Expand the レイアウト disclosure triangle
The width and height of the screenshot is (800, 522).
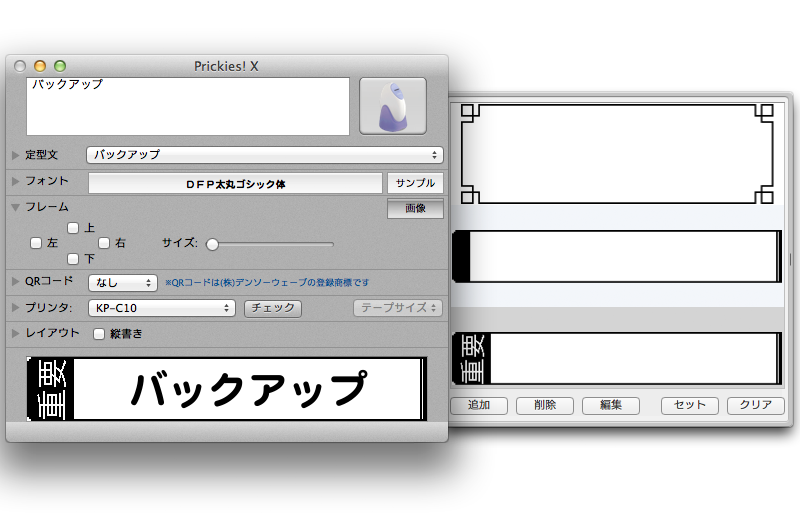point(15,333)
